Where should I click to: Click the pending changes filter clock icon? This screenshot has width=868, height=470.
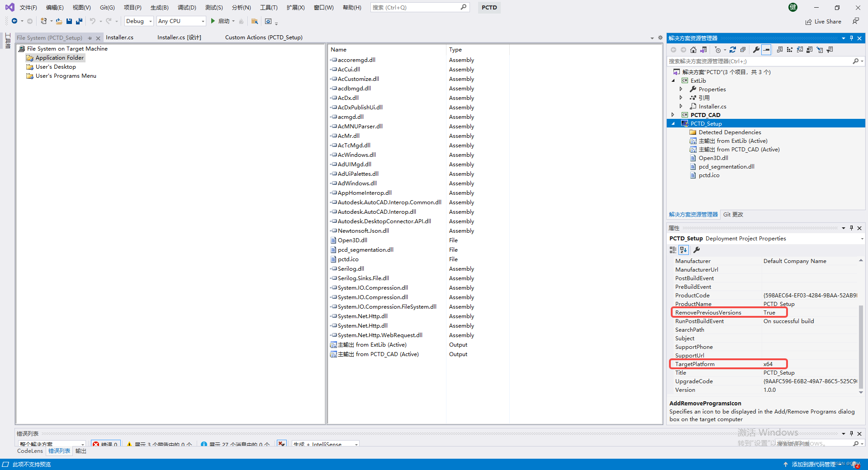[718, 50]
